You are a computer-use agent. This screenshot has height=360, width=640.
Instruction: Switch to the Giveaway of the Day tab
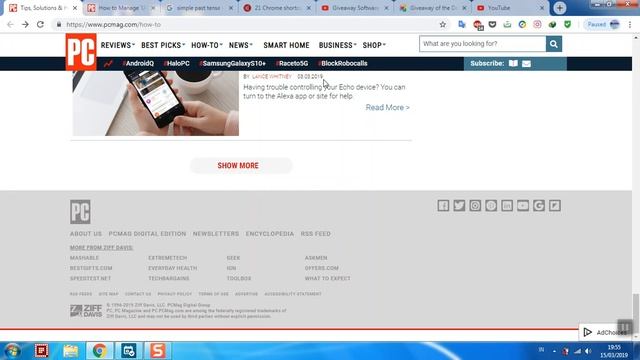(432, 8)
